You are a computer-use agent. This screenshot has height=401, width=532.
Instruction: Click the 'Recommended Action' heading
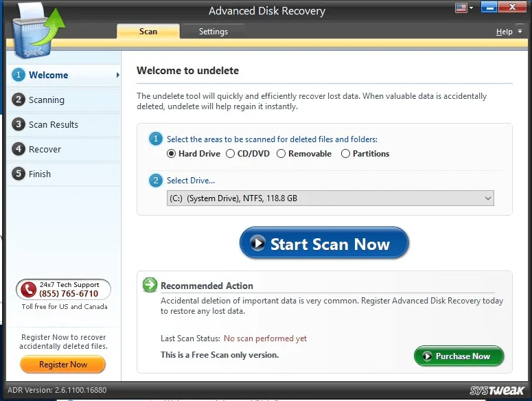point(207,286)
